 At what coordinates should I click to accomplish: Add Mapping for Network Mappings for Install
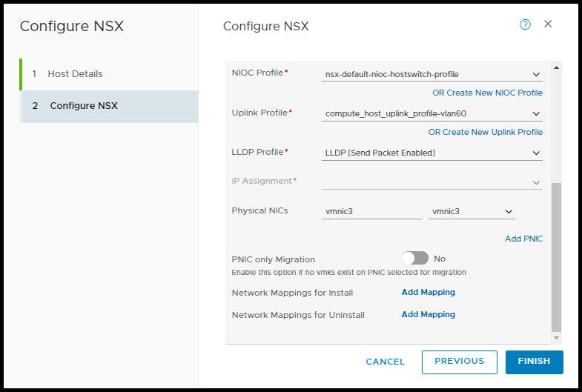428,292
